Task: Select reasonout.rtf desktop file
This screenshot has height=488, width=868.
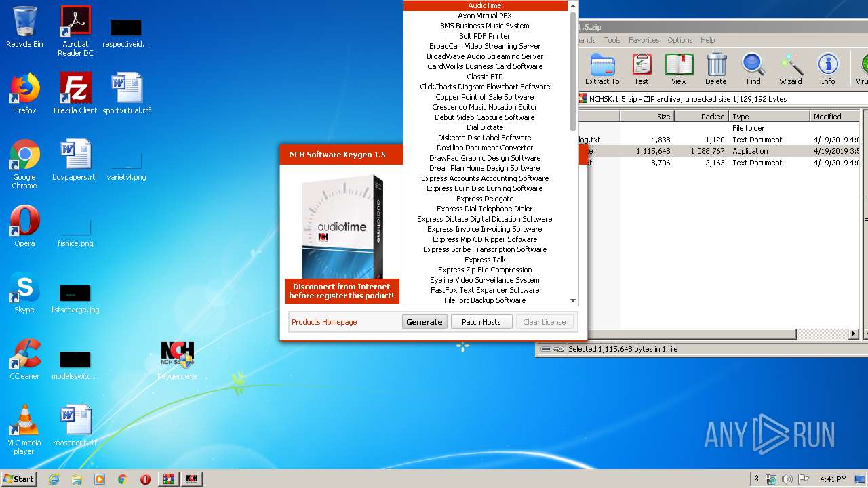Action: click(75, 426)
